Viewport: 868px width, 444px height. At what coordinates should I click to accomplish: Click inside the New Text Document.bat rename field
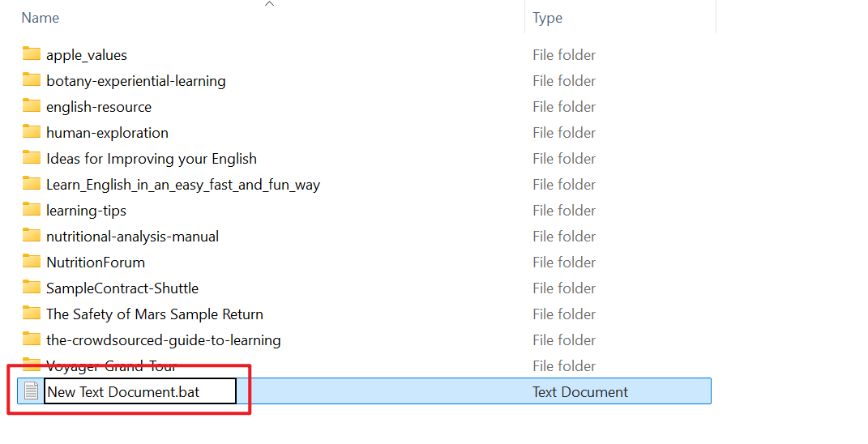click(x=140, y=391)
